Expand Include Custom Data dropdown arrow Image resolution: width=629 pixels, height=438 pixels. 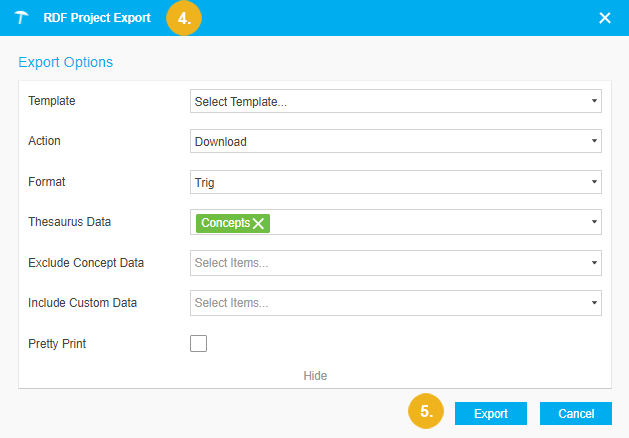point(594,303)
